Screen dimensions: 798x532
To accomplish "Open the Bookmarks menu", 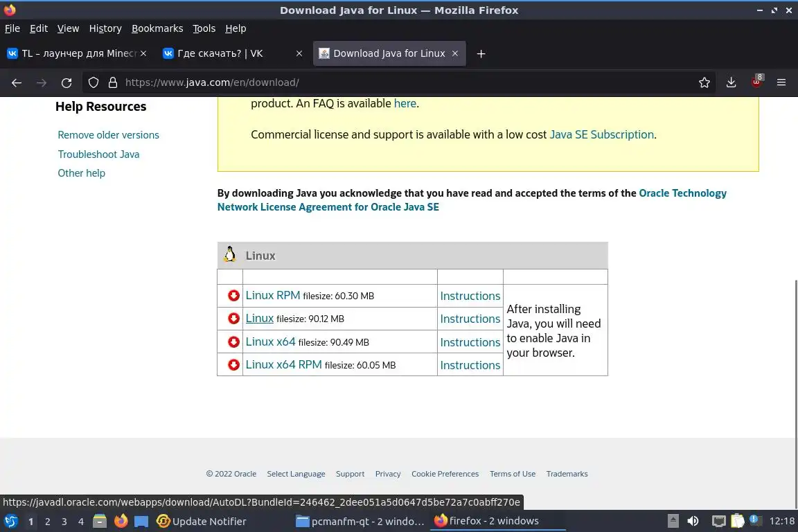I will [157, 28].
